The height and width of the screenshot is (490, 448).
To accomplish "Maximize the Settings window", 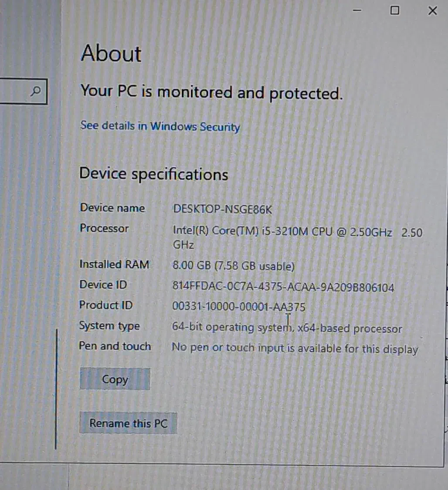I will [395, 10].
